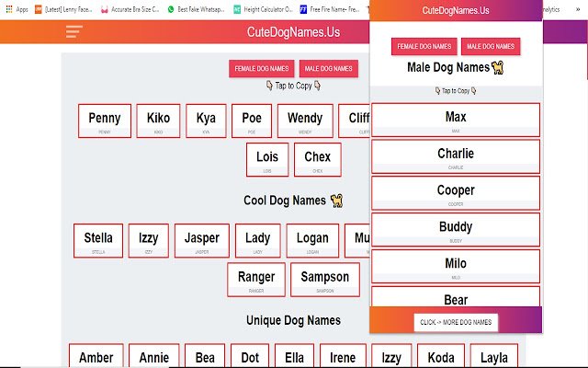This screenshot has width=588, height=368.
Task: Copy the name Izzy in Cool Dog Names
Action: click(149, 241)
